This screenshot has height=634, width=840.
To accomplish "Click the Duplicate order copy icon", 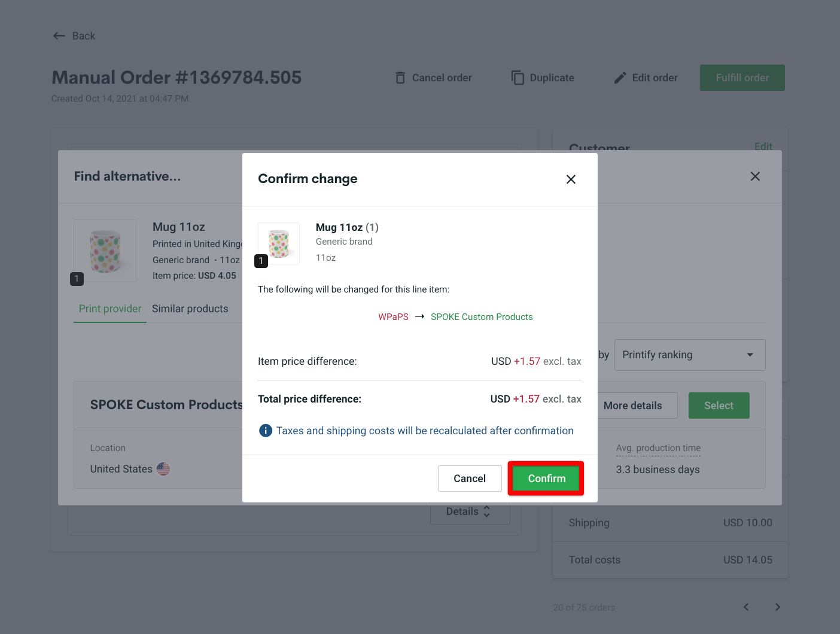I will point(517,77).
